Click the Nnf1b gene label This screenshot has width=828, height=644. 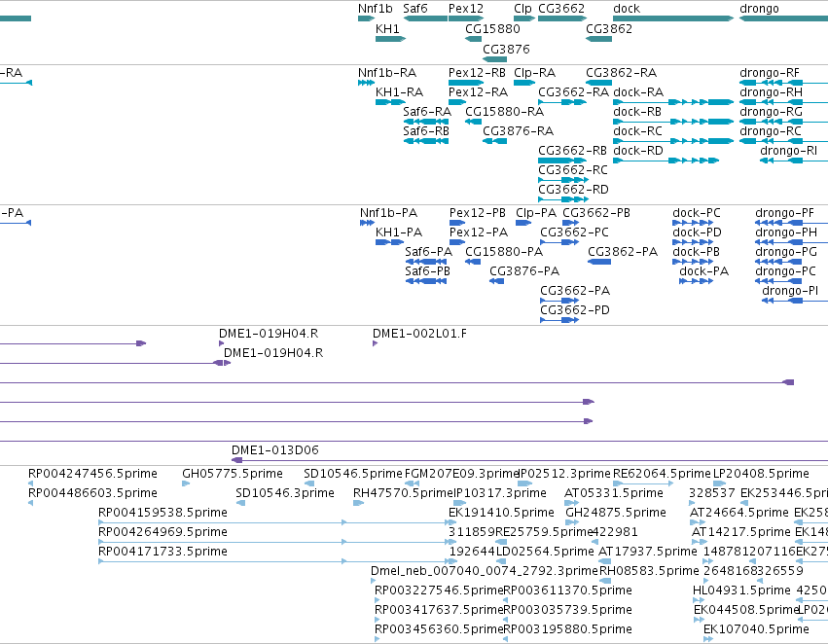pos(375,9)
